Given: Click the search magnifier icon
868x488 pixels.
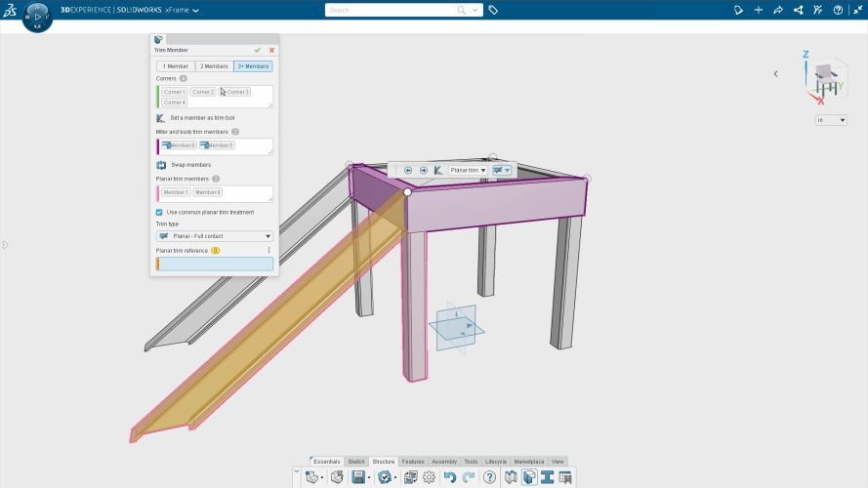Looking at the screenshot, I should pos(461,10).
